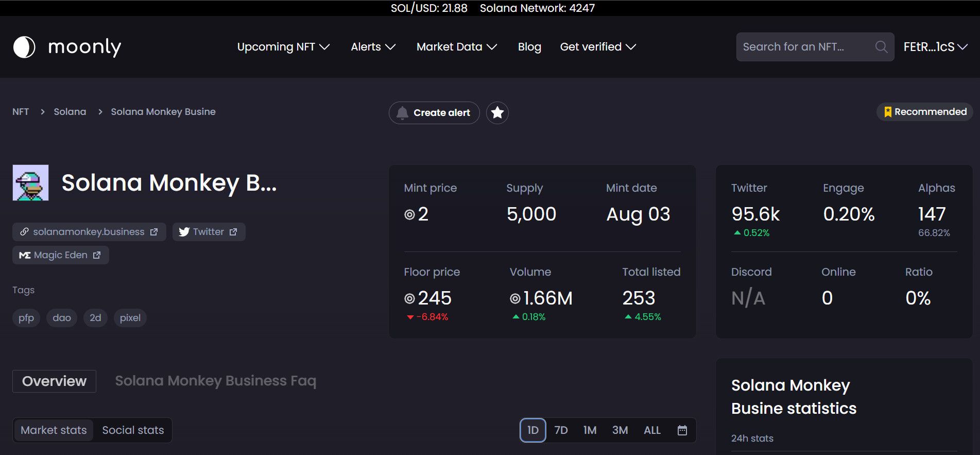Click external link icon beside Magic Eden

click(x=96, y=255)
